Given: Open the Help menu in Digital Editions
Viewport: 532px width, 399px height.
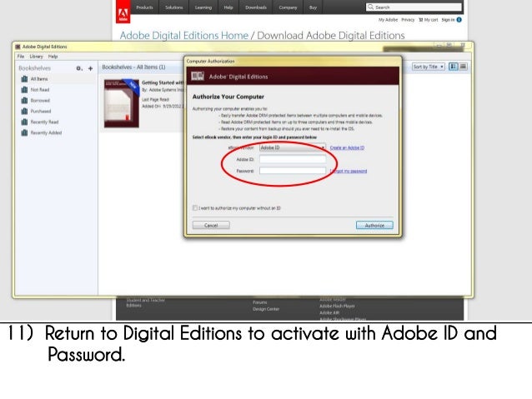Looking at the screenshot, I should tap(53, 57).
